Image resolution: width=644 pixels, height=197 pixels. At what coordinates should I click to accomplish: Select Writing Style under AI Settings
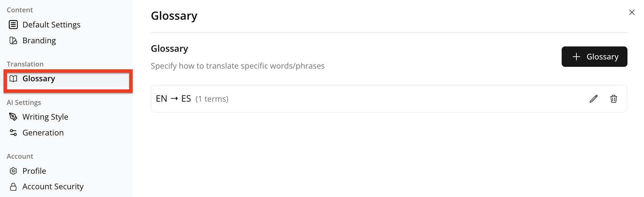(45, 117)
